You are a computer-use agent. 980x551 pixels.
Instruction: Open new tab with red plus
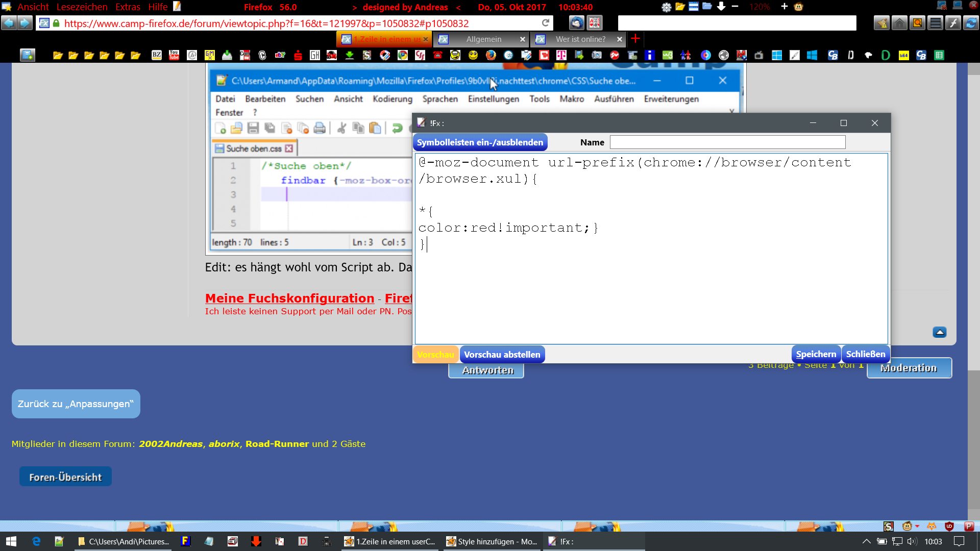coord(635,39)
